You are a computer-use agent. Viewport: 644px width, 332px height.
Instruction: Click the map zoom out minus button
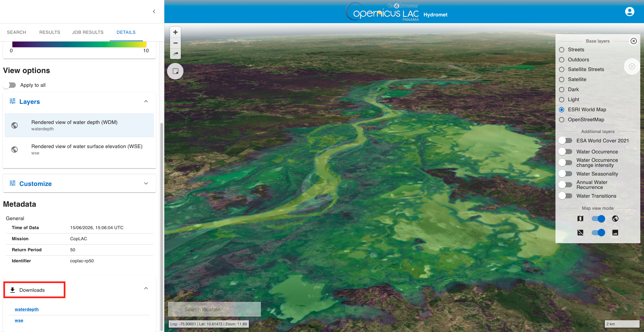175,43
